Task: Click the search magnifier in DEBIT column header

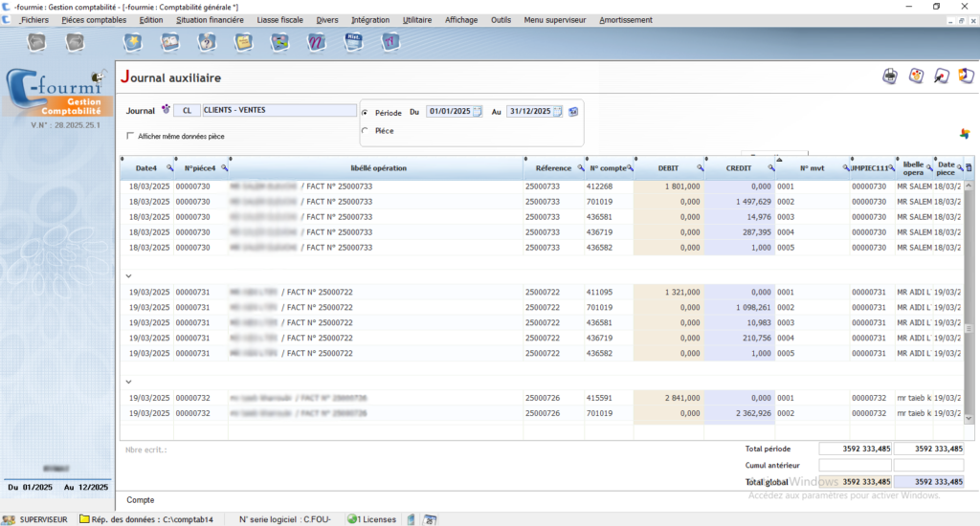Action: [x=700, y=168]
